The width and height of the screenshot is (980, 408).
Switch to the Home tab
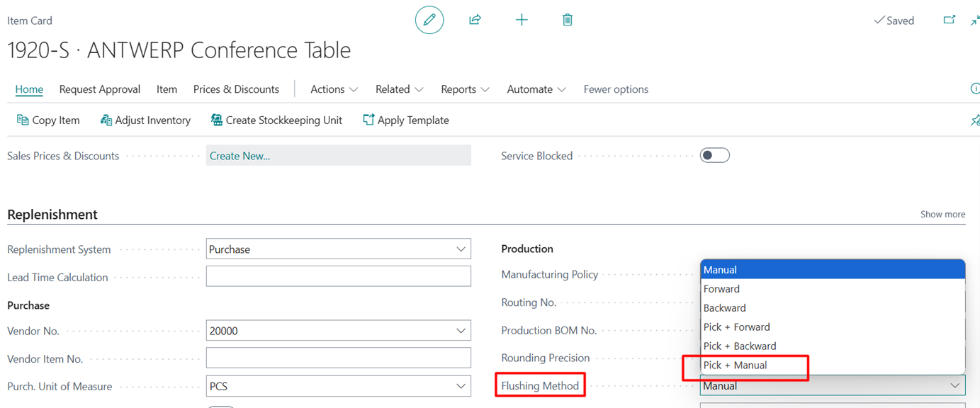(29, 89)
